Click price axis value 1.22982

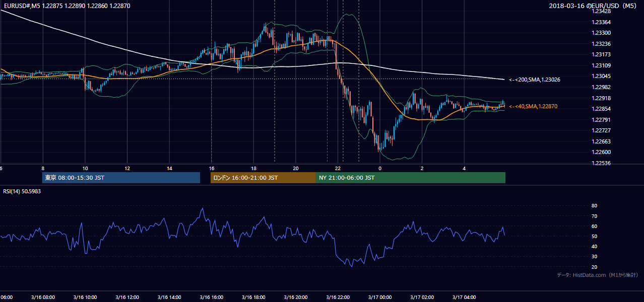[x=602, y=87]
